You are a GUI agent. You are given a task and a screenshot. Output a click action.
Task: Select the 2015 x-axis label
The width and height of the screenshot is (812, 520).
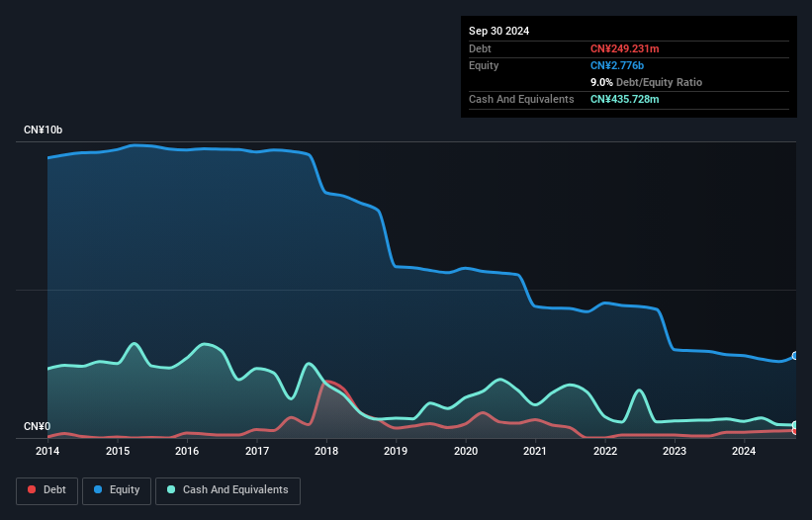pos(118,451)
